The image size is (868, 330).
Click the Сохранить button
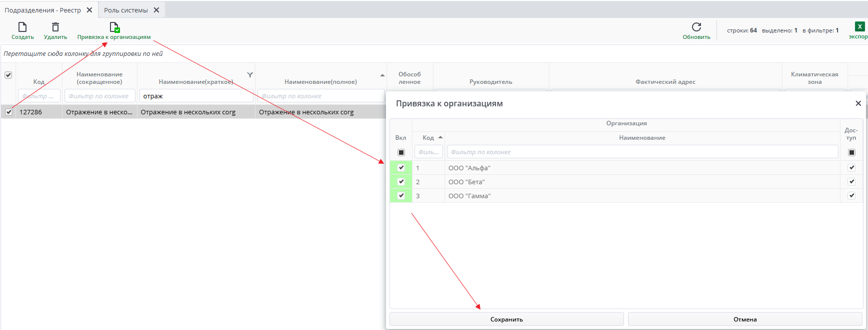506,319
